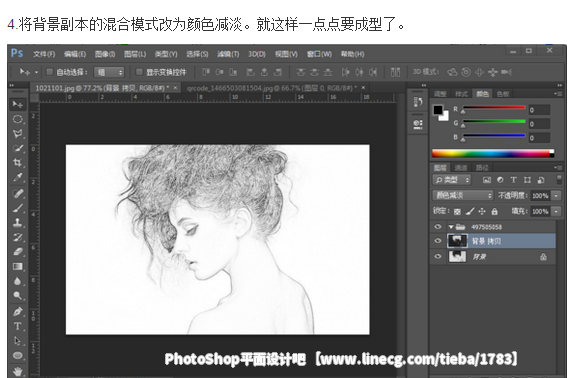Select the Eyedropper tool
573x378 pixels.
pos(18,178)
